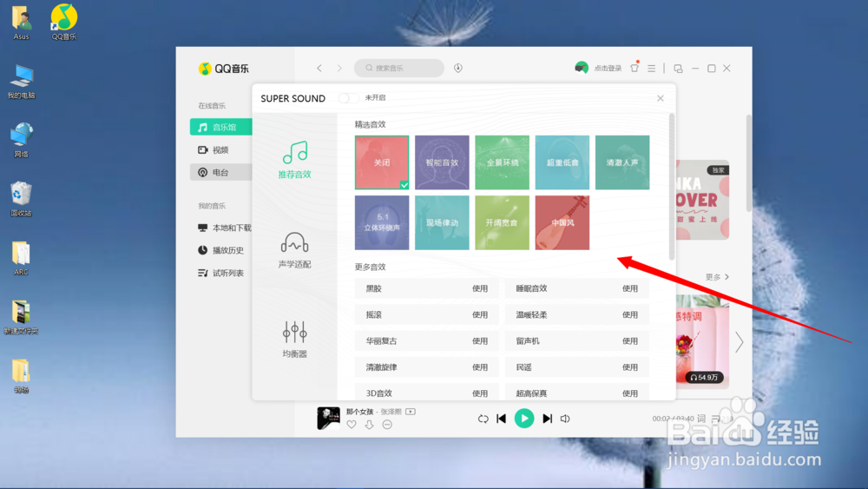The width and height of the screenshot is (868, 489).
Task: Click the 搜索音乐 search field
Action: (399, 68)
